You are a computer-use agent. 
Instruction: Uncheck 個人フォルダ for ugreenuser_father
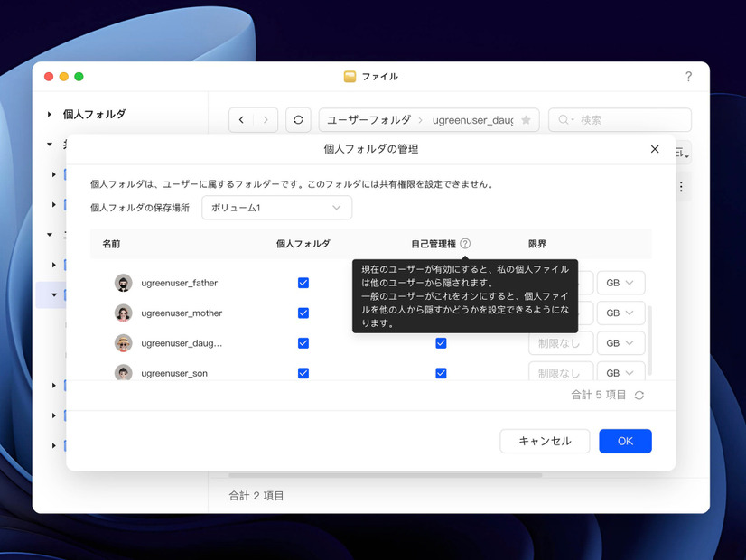point(303,283)
